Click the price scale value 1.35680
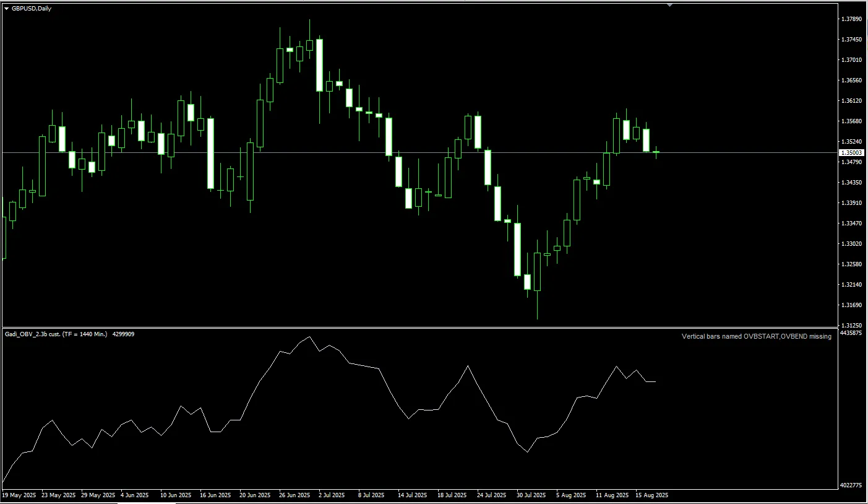The width and height of the screenshot is (868, 504). pyautogui.click(x=853, y=121)
